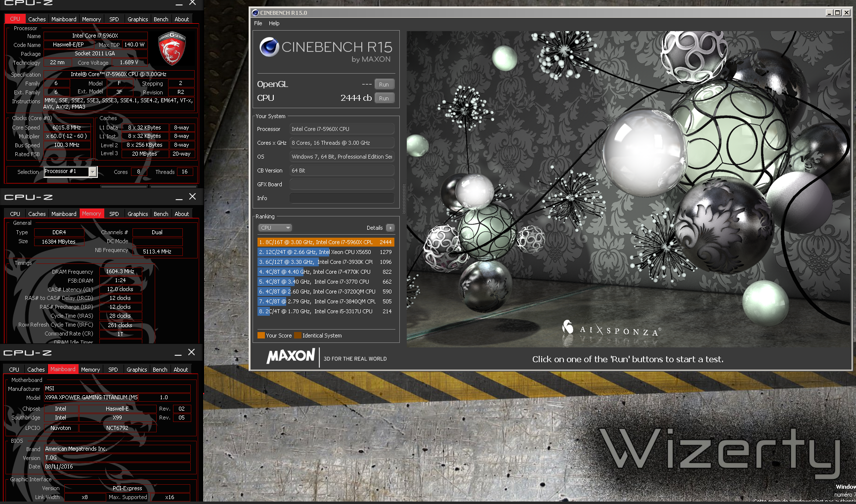856x504 pixels.
Task: Select CPU tab in bottom CPU-Z window
Action: [x=14, y=370]
